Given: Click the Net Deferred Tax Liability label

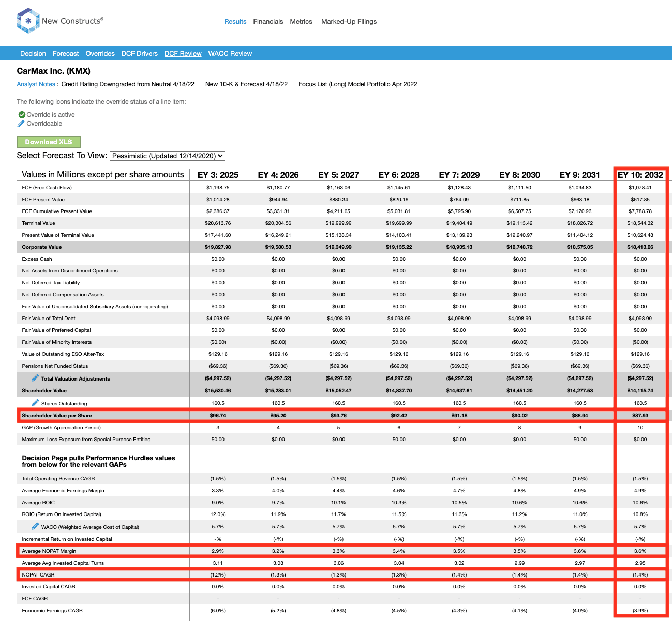Looking at the screenshot, I should 51,283.
